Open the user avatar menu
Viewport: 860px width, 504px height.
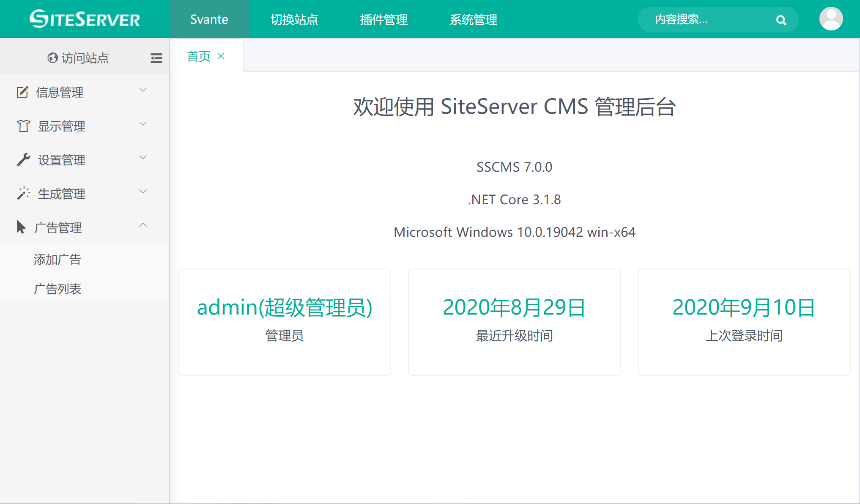(x=831, y=19)
